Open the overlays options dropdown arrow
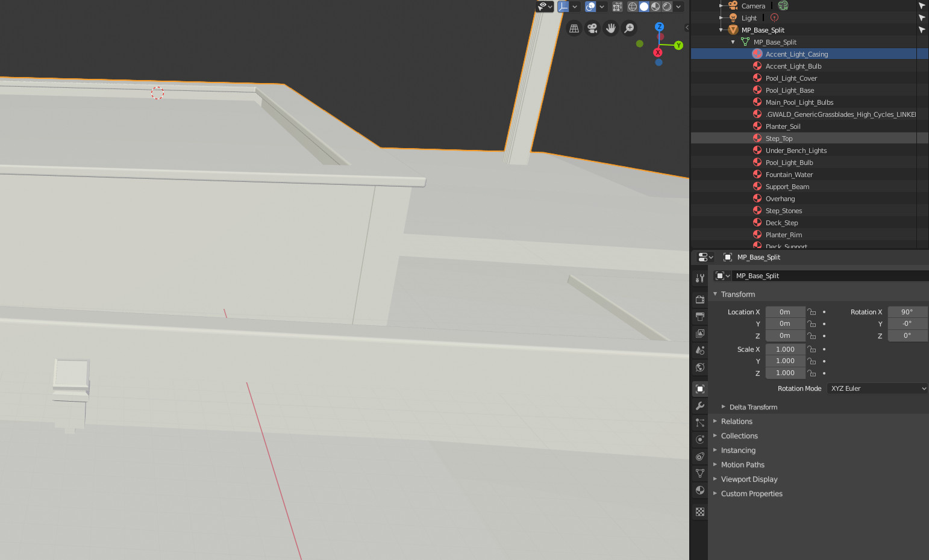 [x=601, y=7]
